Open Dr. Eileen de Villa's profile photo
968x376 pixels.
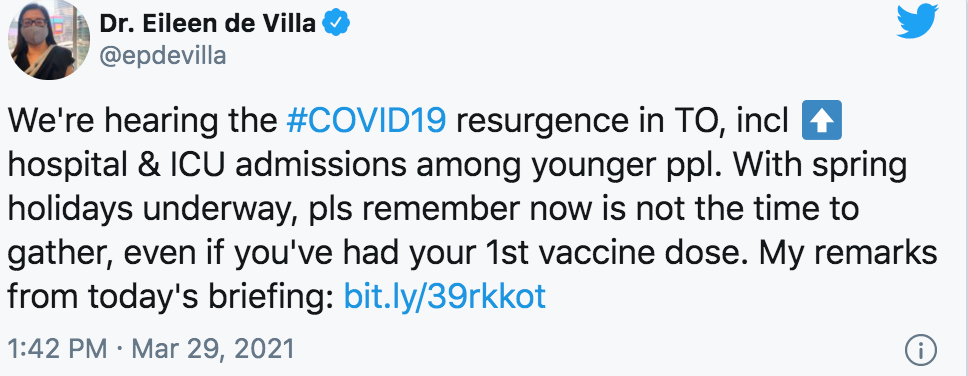point(49,40)
